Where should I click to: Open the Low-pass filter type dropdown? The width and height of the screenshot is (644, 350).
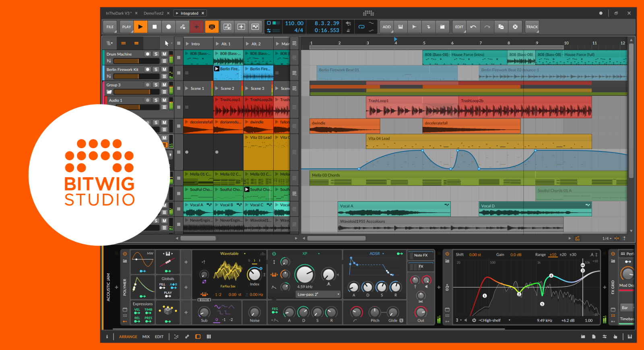[x=318, y=294]
